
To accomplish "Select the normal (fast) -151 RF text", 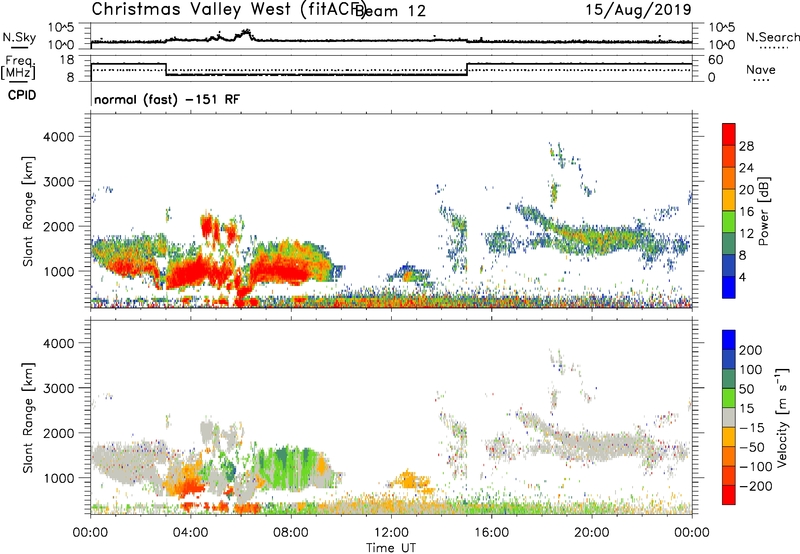I will pyautogui.click(x=166, y=99).
